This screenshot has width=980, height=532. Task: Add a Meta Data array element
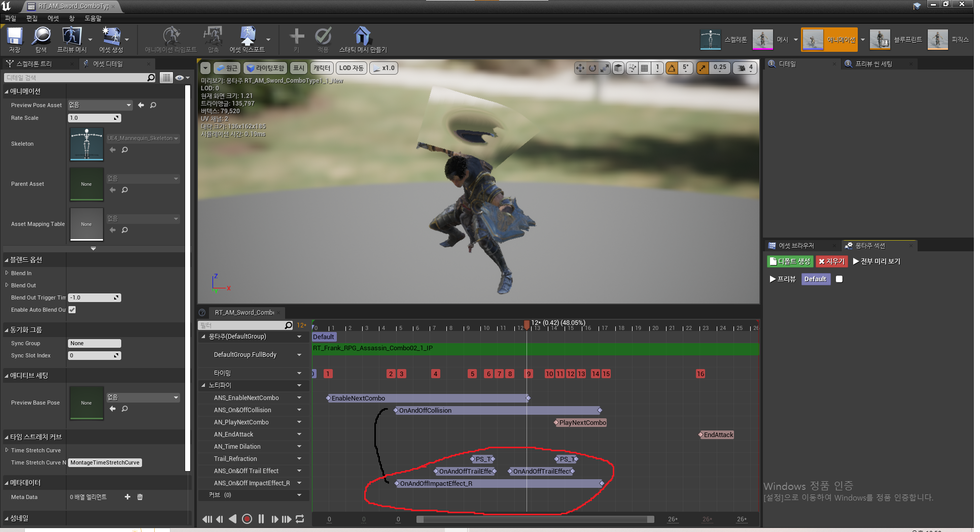[x=127, y=497]
